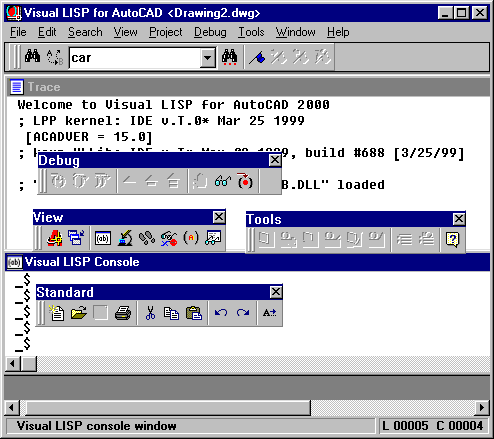
Task: Click Add Watch eyeglasses icon
Action: tap(222, 182)
